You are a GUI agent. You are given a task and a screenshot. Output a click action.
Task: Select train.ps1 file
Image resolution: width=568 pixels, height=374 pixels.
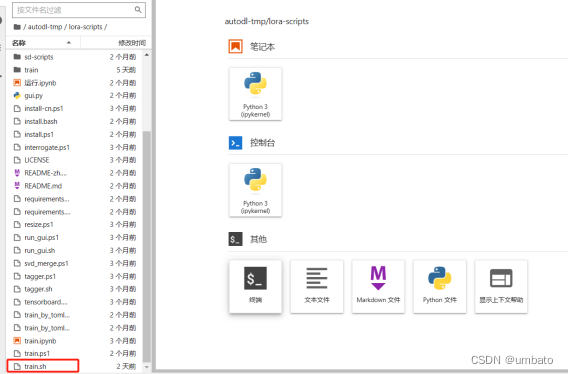[x=75, y=354]
